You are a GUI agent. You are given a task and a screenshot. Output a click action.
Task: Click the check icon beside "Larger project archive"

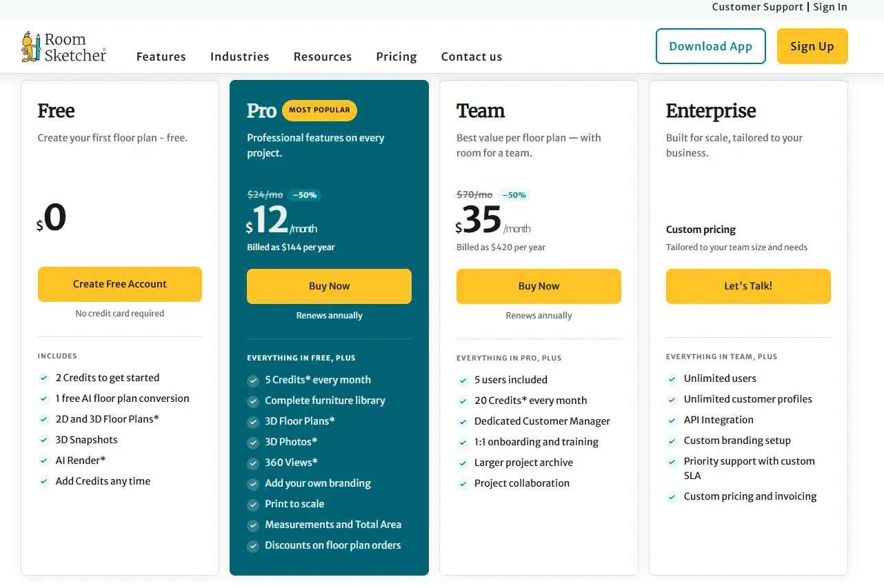coord(463,463)
